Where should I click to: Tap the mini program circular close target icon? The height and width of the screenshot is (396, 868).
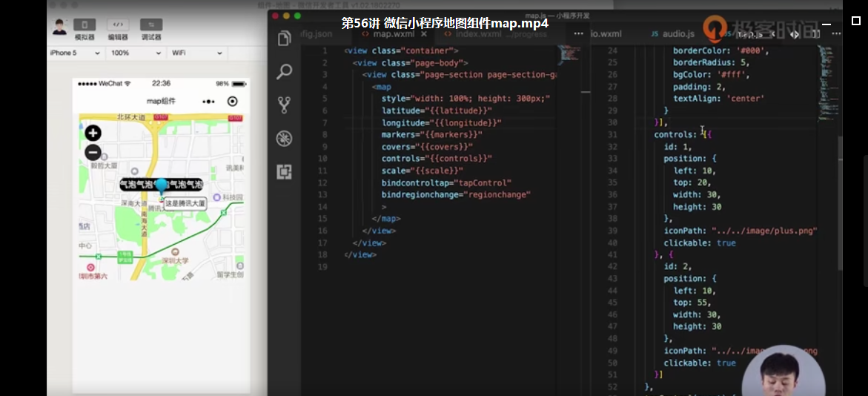point(233,102)
